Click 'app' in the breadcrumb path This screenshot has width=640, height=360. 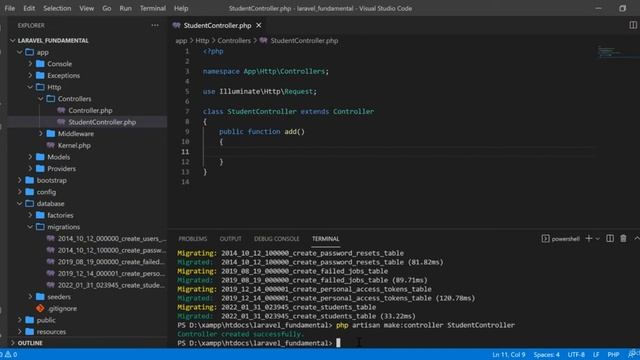tap(181, 40)
